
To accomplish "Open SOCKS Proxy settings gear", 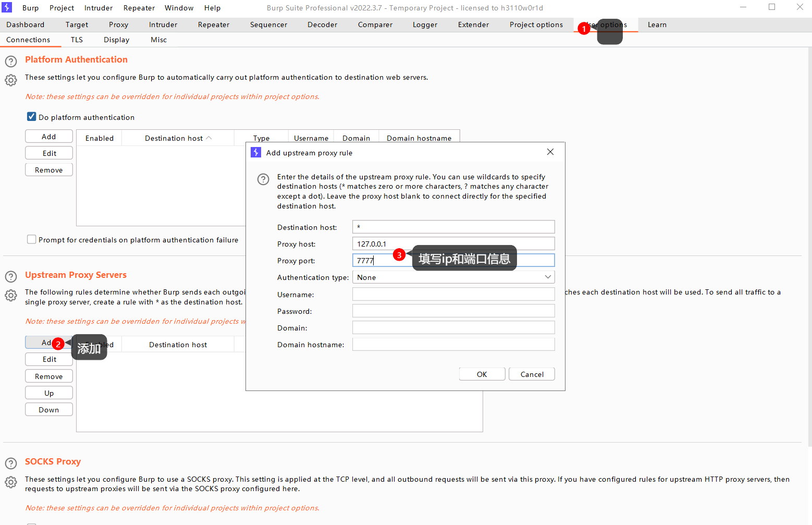I will click(x=11, y=482).
